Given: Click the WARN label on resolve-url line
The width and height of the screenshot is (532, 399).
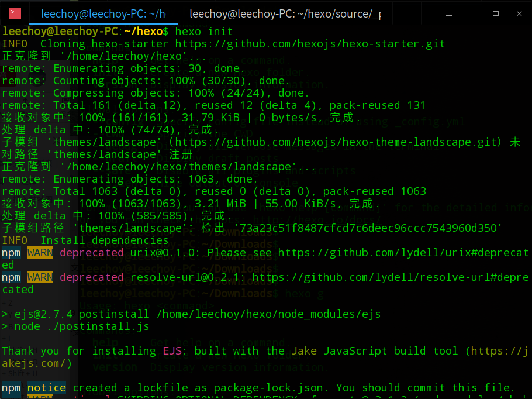Looking at the screenshot, I should point(40,277).
